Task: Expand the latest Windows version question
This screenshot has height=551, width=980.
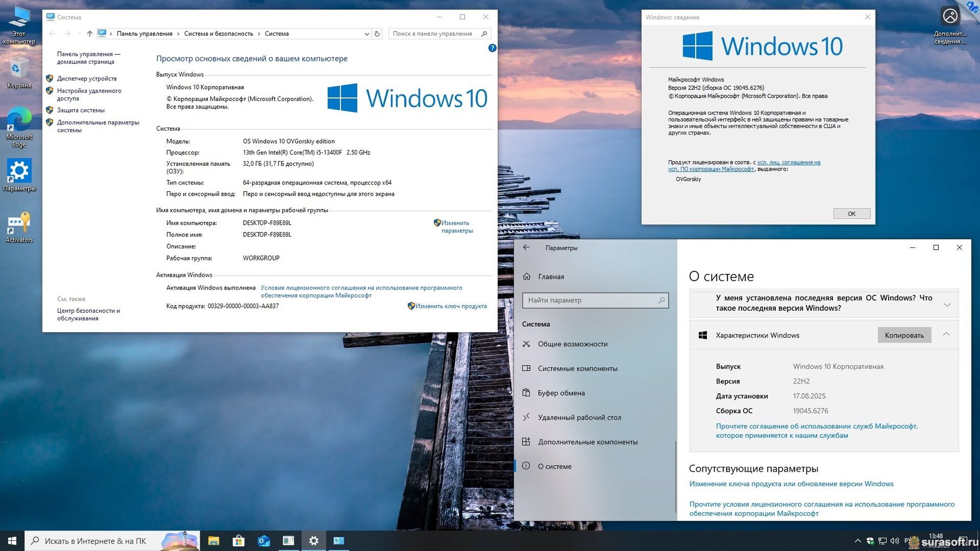Action: (947, 305)
